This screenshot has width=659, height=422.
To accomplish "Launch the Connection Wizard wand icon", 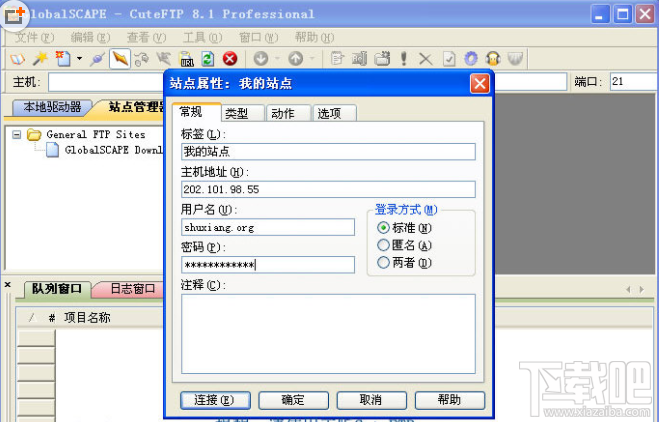I will [41, 59].
